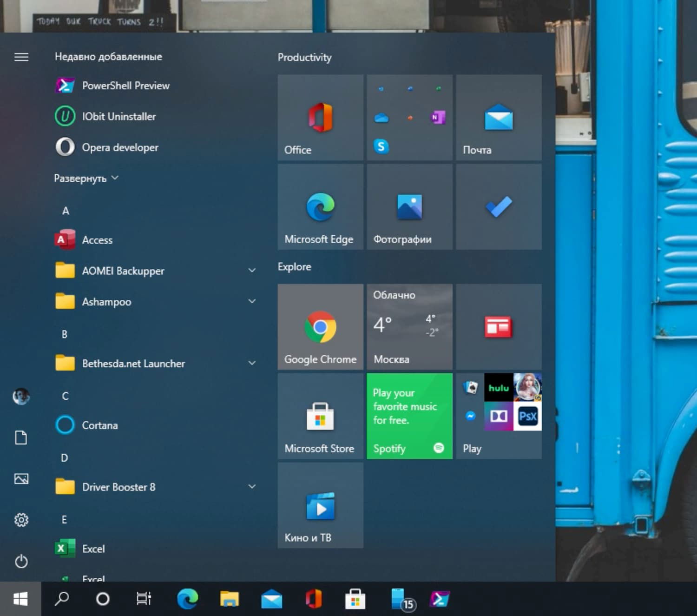Select the letter B section header
The image size is (697, 616).
(65, 333)
